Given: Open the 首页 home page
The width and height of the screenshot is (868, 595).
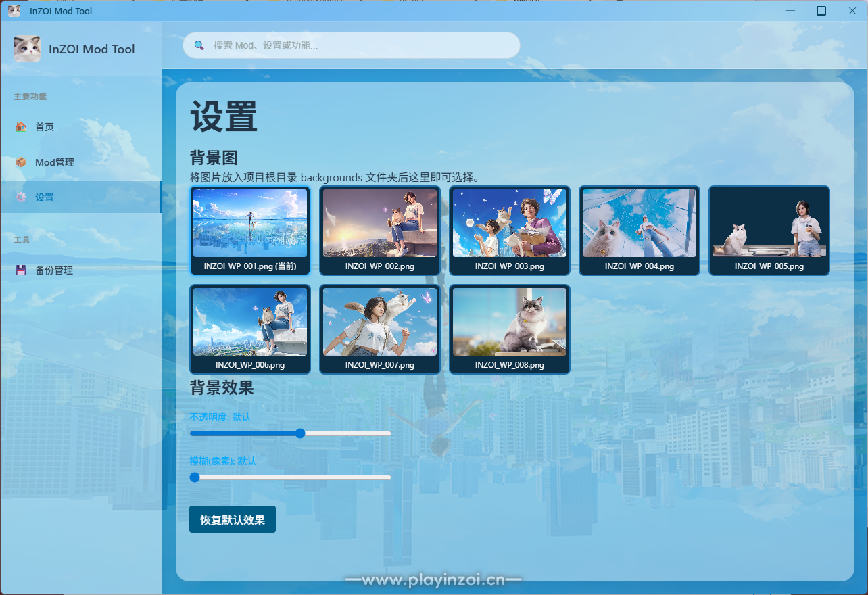Looking at the screenshot, I should click(x=45, y=127).
